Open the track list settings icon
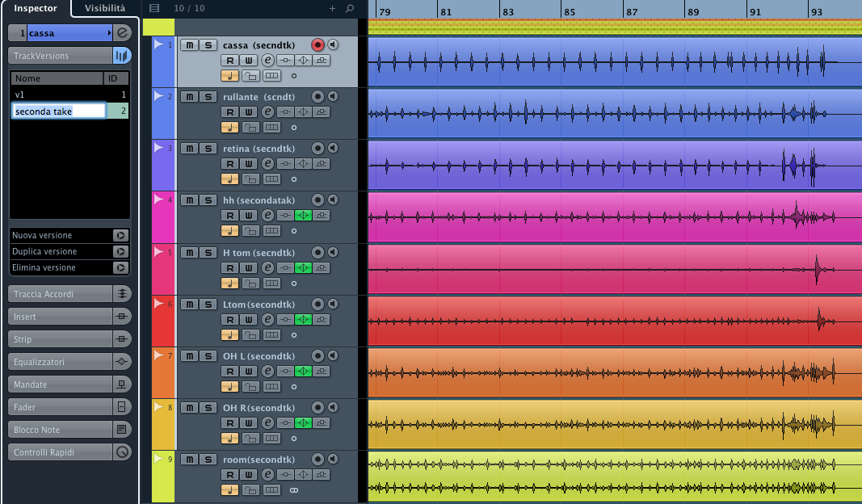Screen dimensions: 862x504 click(x=154, y=8)
